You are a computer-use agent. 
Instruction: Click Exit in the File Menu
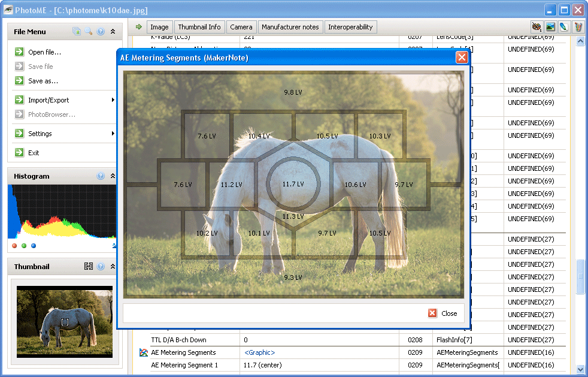34,153
